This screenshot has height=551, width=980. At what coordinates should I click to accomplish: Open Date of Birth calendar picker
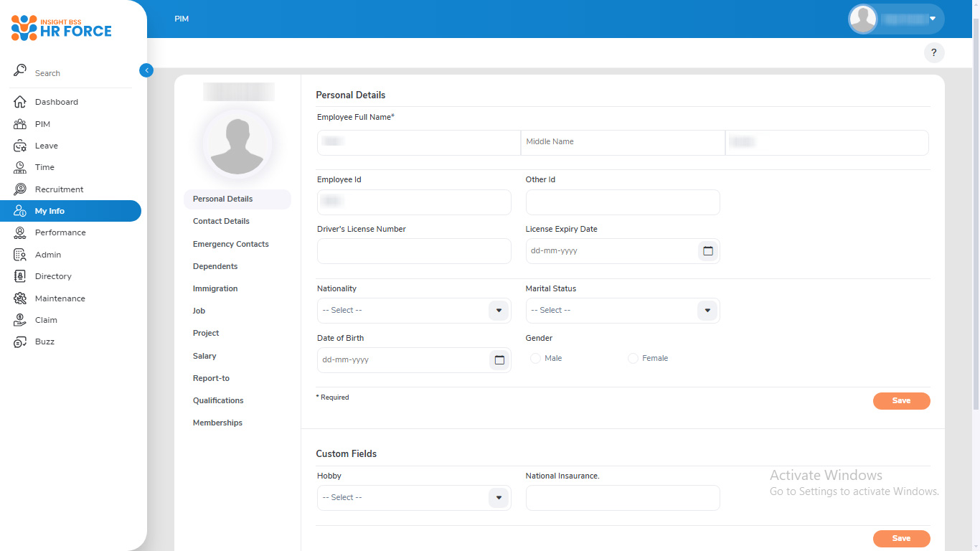coord(499,360)
